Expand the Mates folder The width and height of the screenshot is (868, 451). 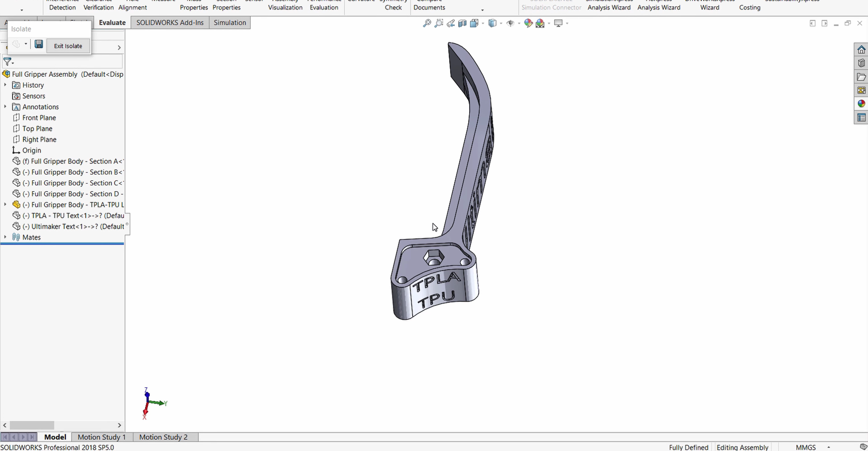click(x=5, y=237)
